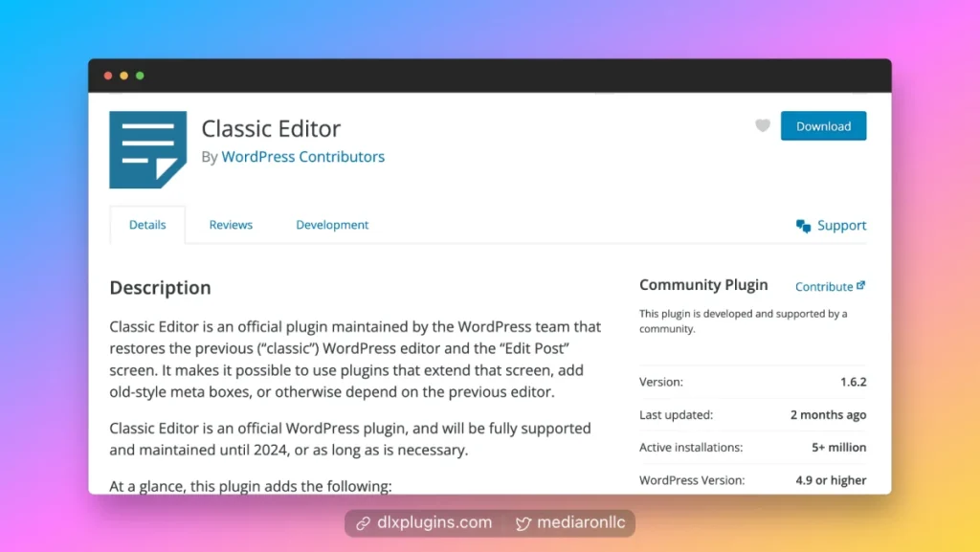Click the Description heading
This screenshot has width=980, height=552.
point(160,288)
